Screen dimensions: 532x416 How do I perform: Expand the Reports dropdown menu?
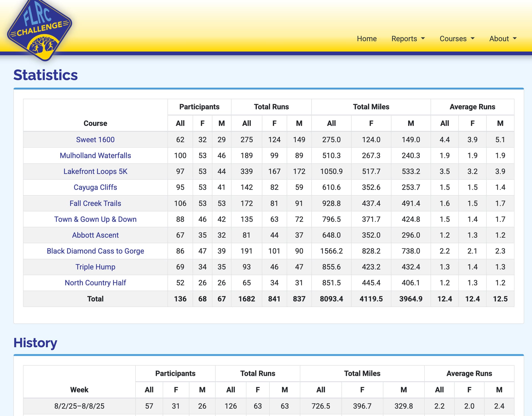pos(408,39)
